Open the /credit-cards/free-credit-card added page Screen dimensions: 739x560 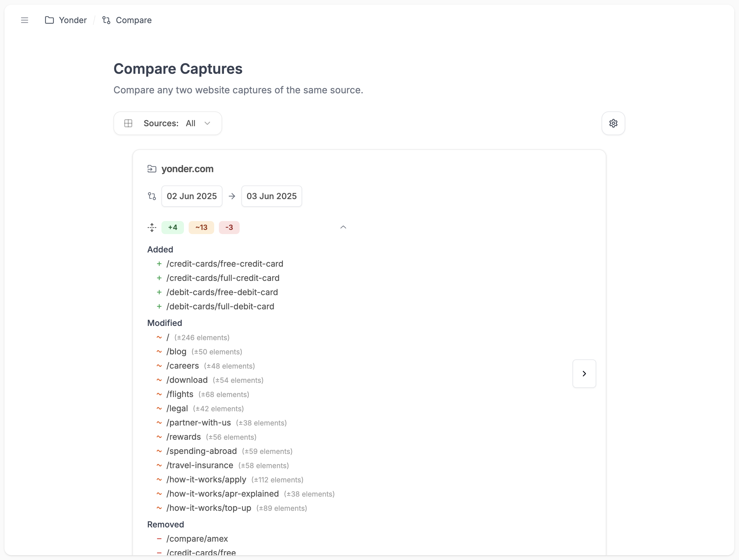coord(225,264)
